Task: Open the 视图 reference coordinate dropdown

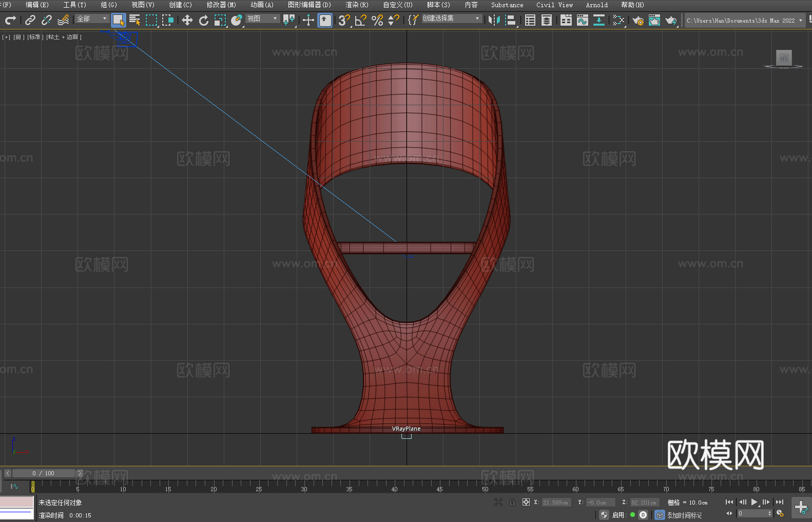Action: [x=262, y=18]
